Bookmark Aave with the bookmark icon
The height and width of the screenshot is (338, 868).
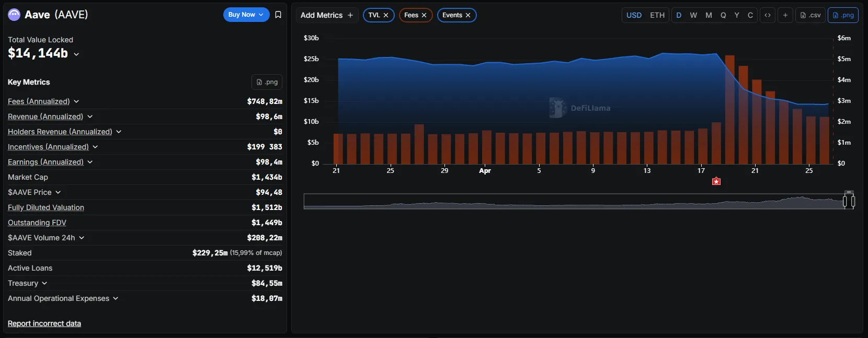278,15
